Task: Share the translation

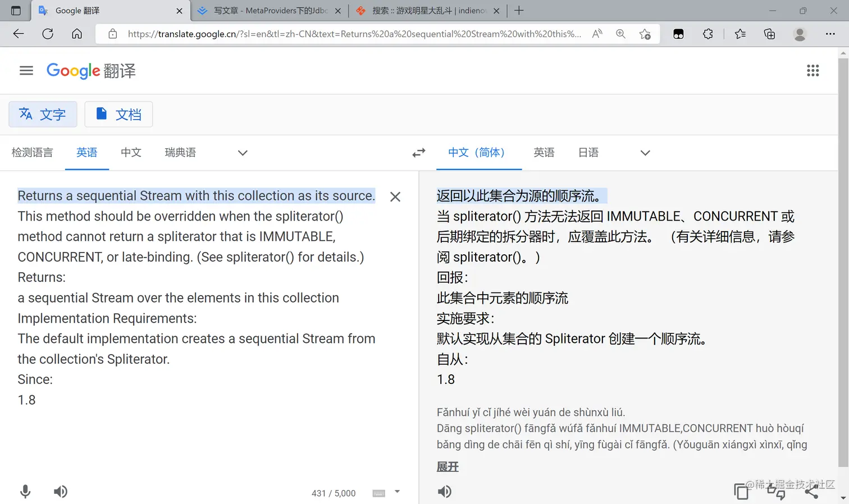Action: [811, 492]
